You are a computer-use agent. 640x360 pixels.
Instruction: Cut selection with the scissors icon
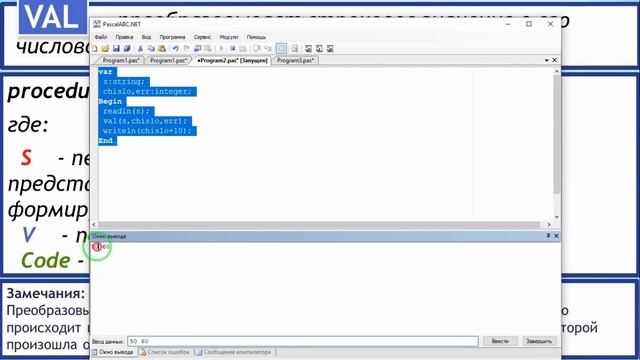pos(140,49)
